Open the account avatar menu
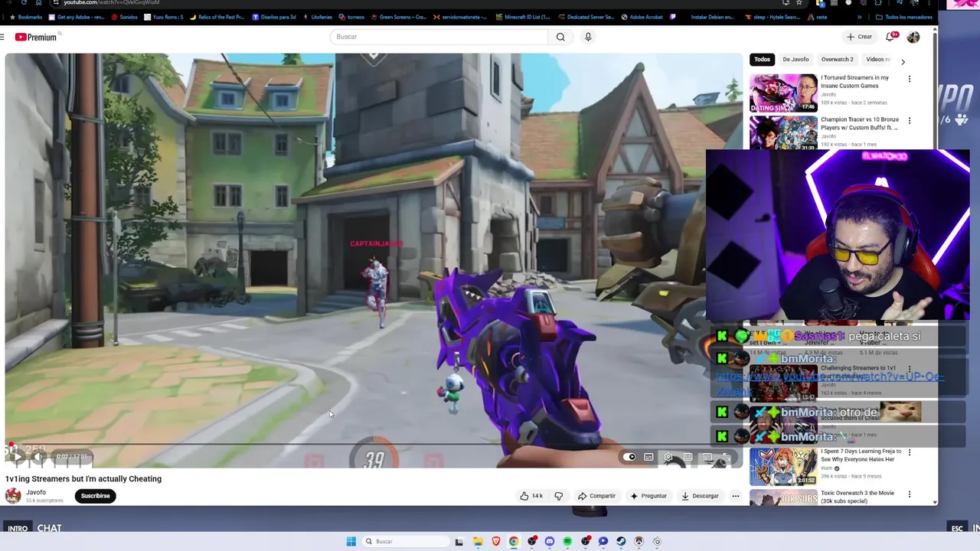The width and height of the screenshot is (980, 551). (x=913, y=37)
